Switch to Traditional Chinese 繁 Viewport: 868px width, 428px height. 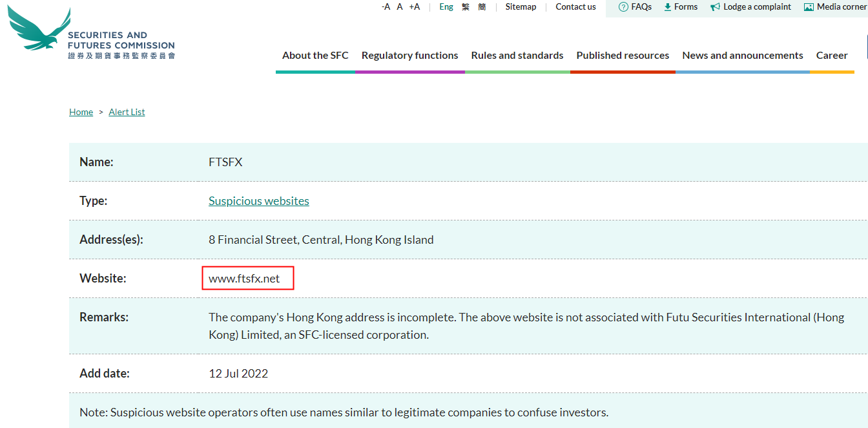point(466,6)
